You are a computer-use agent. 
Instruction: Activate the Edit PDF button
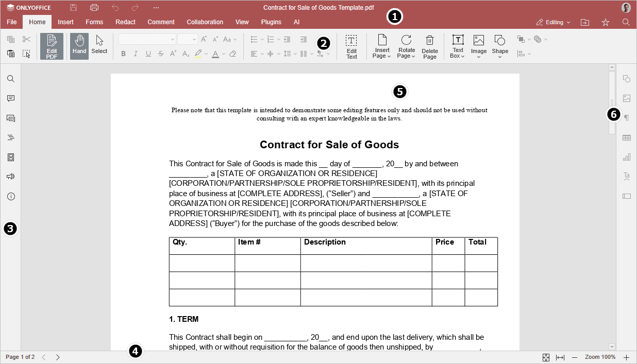pos(52,46)
